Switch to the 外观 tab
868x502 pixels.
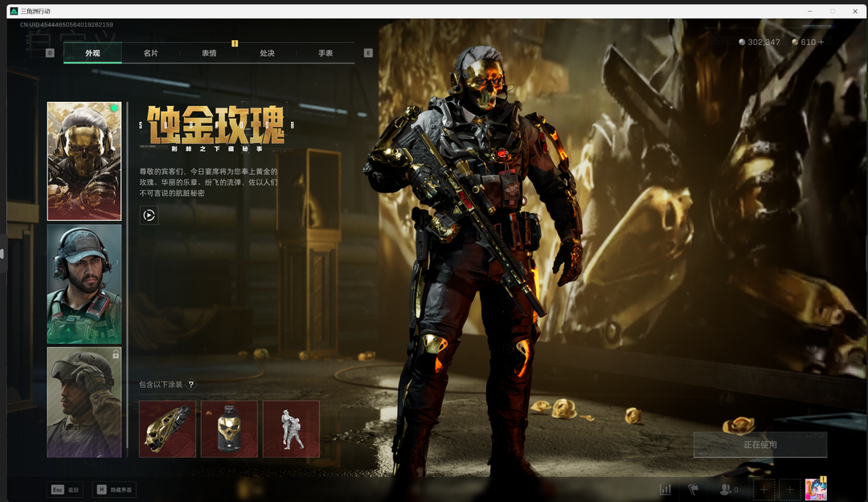pyautogui.click(x=92, y=53)
